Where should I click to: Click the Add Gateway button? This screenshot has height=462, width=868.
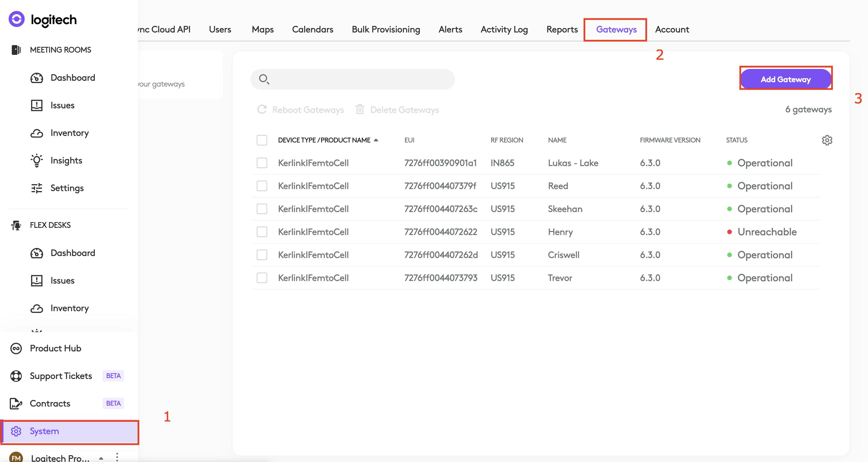[x=786, y=79]
